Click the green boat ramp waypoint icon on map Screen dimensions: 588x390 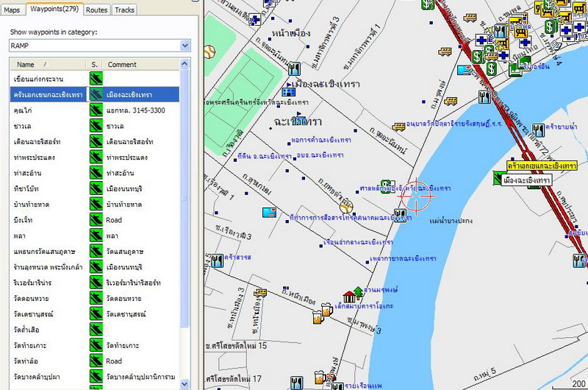pos(498,179)
